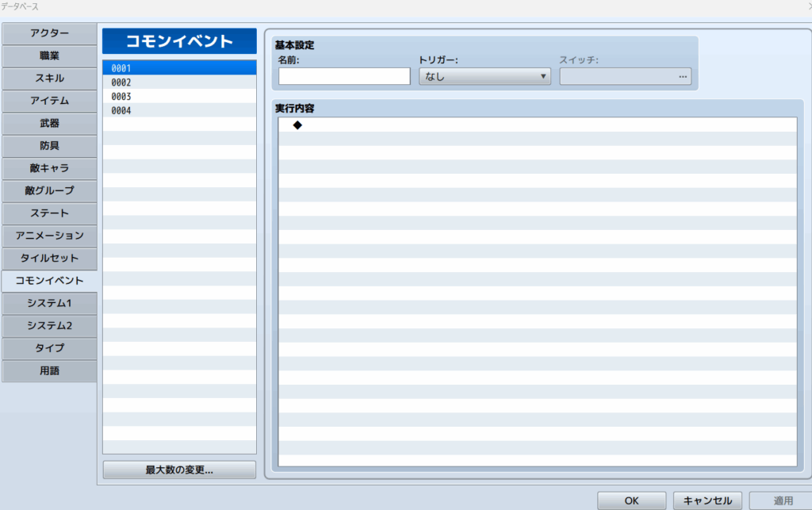
Task: Select common event 0001 in list
Action: pos(179,68)
